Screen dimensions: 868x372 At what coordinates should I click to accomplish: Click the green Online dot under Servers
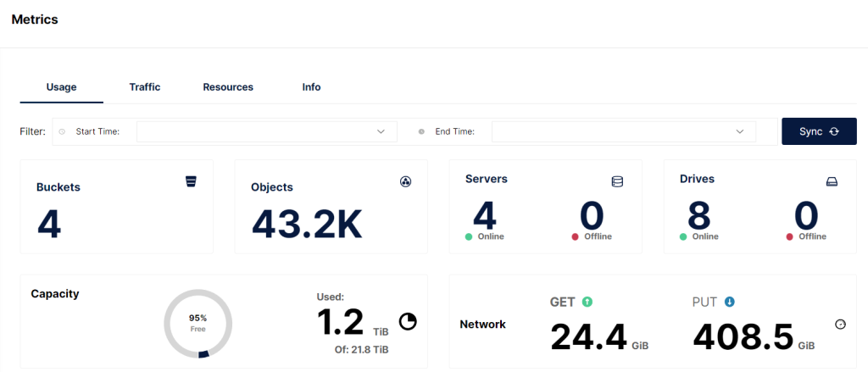point(469,237)
